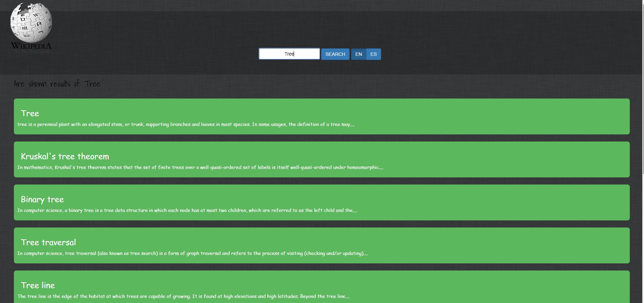Click the "Are shown results of: Tree" heading
Screen dimensions: 644x303
pos(57,84)
